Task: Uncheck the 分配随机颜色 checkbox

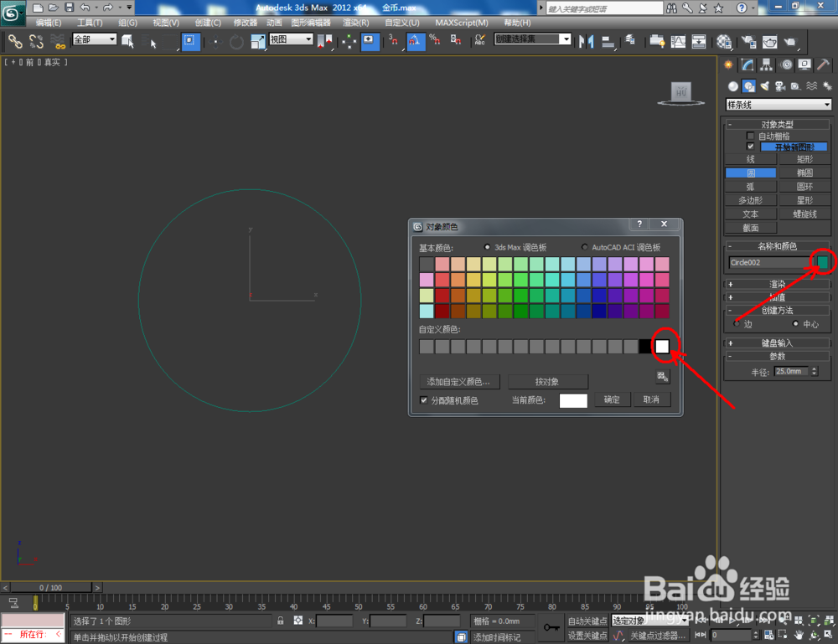Action: pos(423,399)
